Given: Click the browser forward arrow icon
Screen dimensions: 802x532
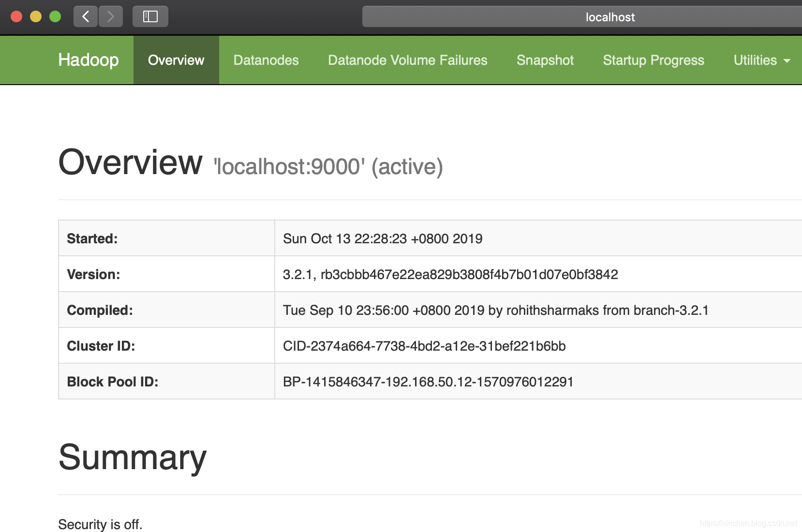Looking at the screenshot, I should point(111,16).
